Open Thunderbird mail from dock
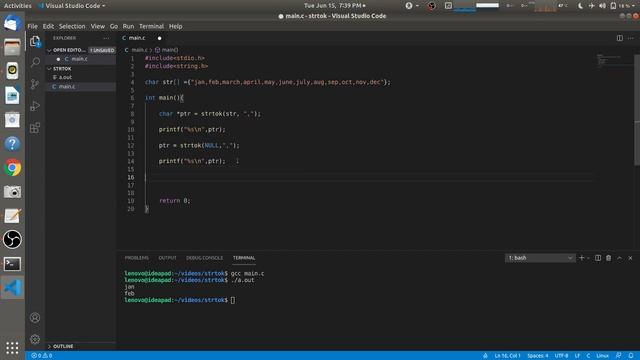 [12, 23]
